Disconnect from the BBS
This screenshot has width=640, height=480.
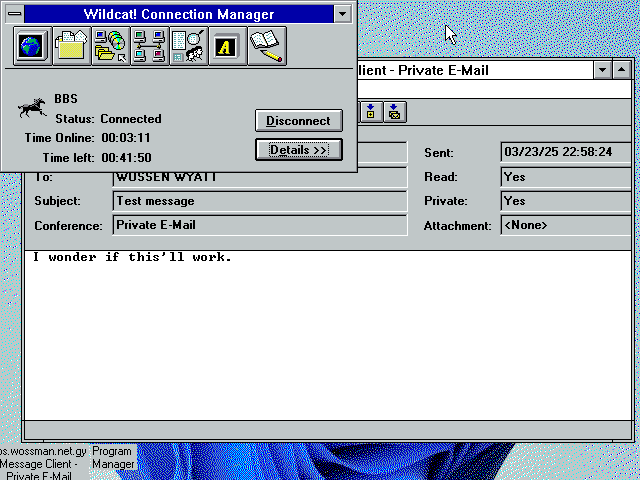[299, 120]
